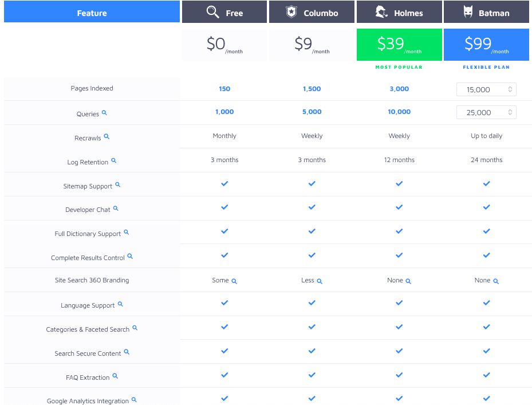Click the Batman Queries 25,000 field

point(486,112)
